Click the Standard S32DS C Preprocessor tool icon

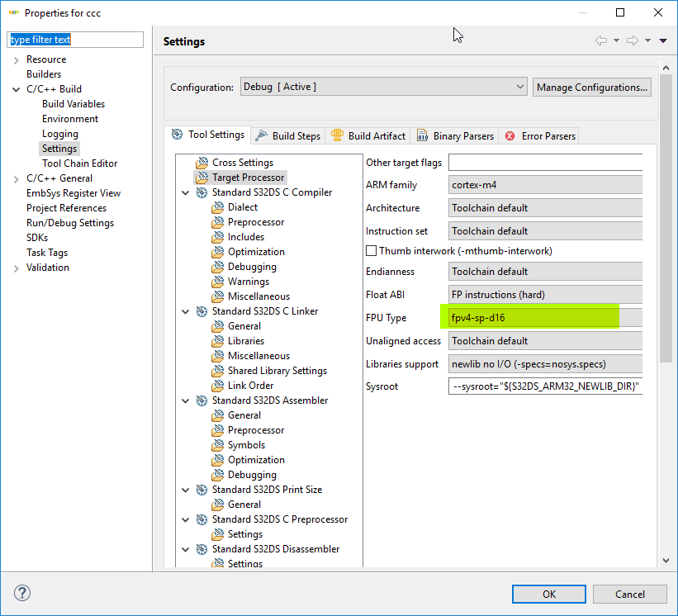tap(202, 519)
